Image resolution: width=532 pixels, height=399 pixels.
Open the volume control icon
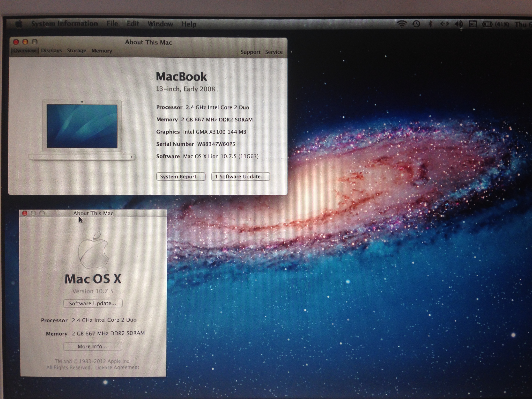click(x=459, y=24)
